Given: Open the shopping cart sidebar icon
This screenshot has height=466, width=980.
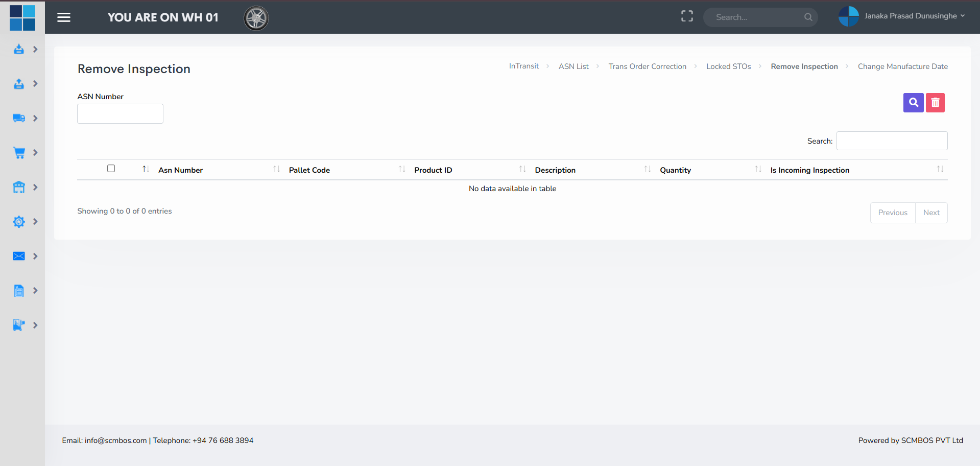Looking at the screenshot, I should click(x=19, y=153).
